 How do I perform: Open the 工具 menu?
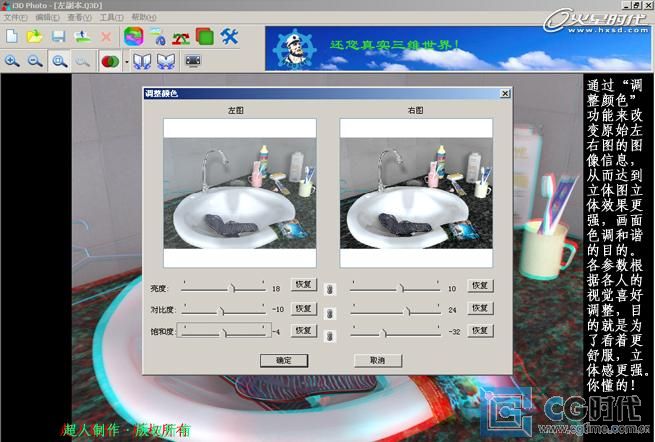(111, 17)
